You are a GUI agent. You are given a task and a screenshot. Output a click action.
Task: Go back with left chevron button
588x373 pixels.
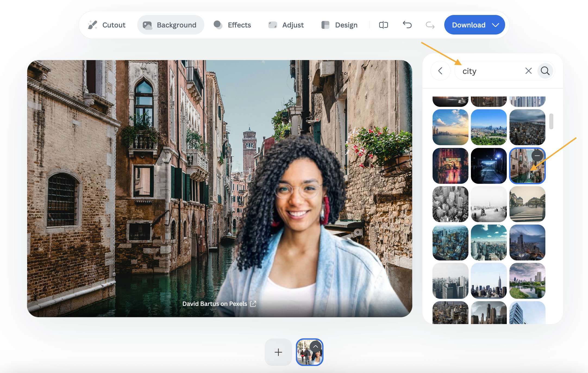coord(440,71)
